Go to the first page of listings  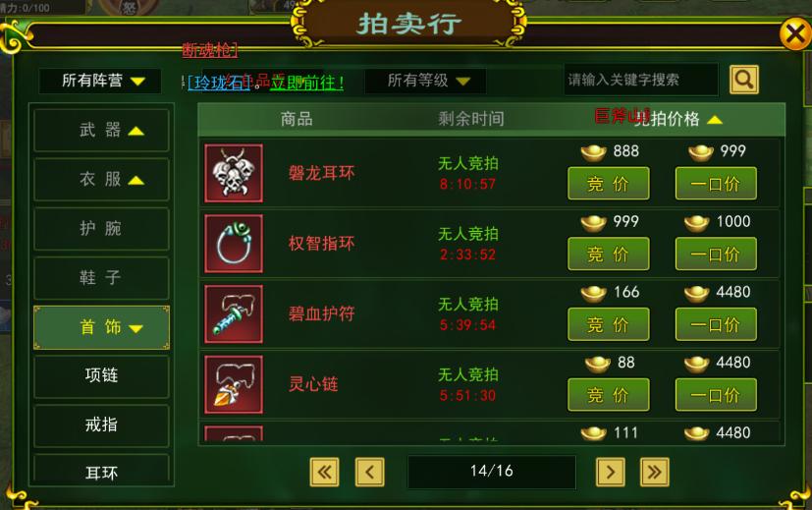click(325, 472)
